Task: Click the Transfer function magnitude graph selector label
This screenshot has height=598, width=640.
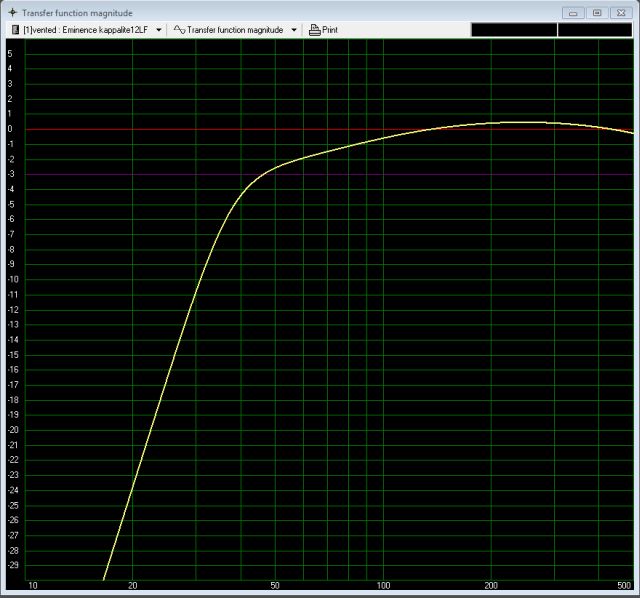Action: click(x=237, y=30)
